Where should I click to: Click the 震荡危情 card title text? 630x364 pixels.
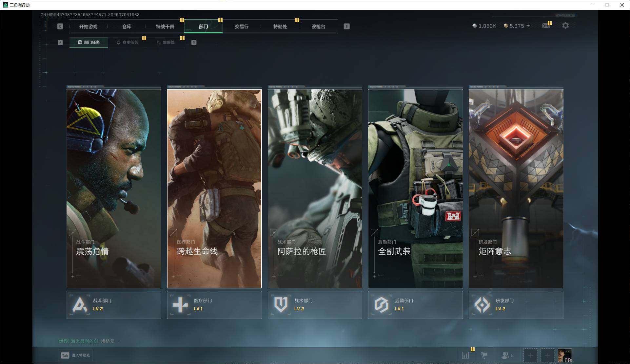[x=92, y=251]
